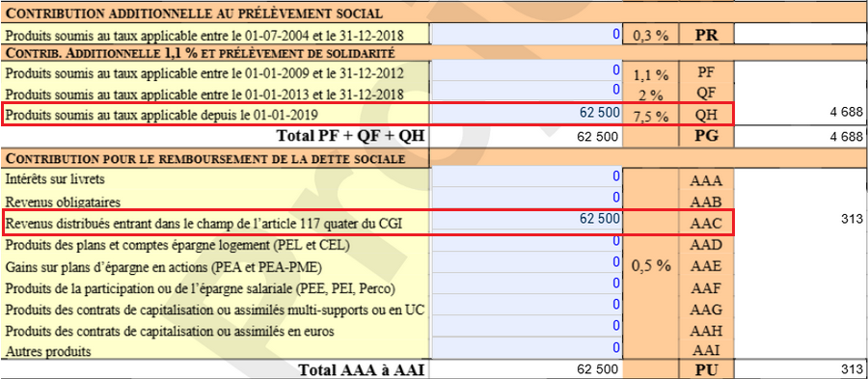Select the code QH cell
868x379 pixels.
click(x=706, y=115)
